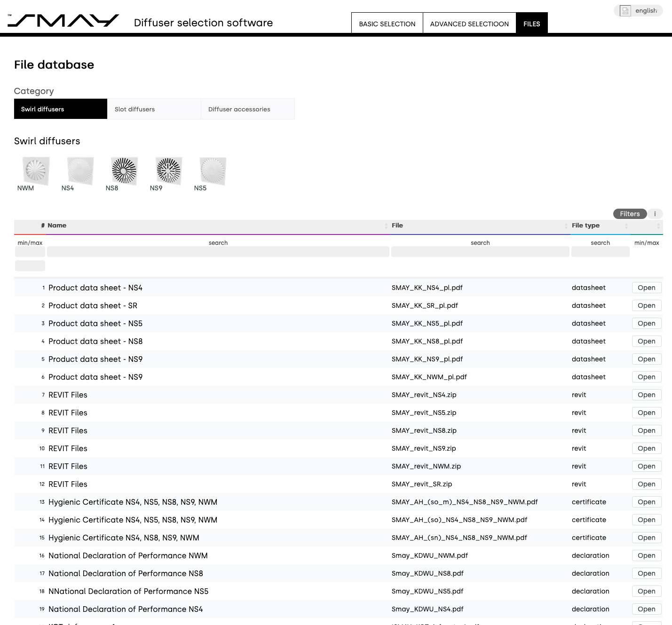Click the File type search input field
Image resolution: width=672 pixels, height=625 pixels.
(x=601, y=251)
